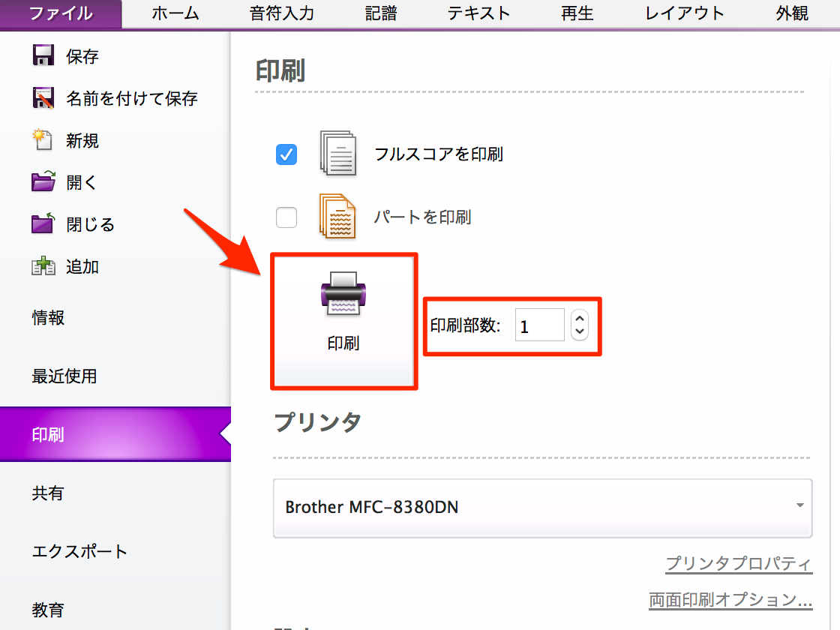Screen dimensions: 840x630
Task: Open the Brother MFC-8380DN printer dropdown
Action: click(543, 507)
